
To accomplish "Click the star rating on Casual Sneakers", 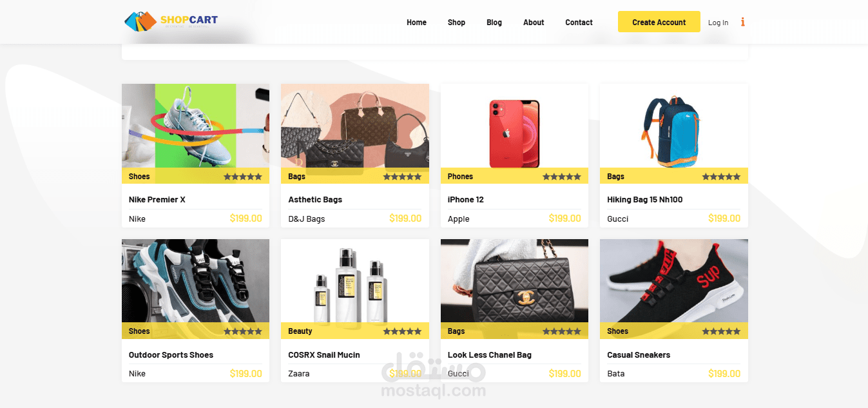I will pos(721,331).
